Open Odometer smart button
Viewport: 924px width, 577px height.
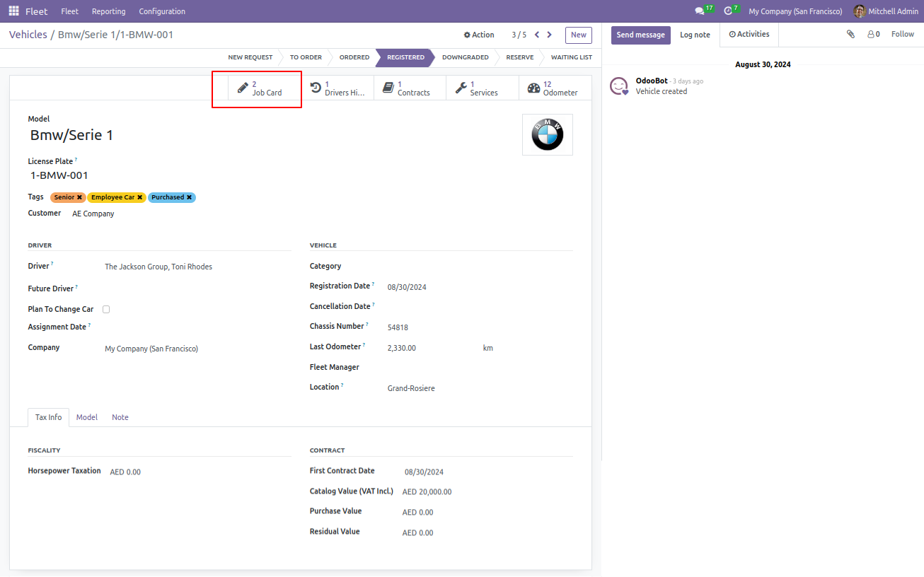pos(555,88)
